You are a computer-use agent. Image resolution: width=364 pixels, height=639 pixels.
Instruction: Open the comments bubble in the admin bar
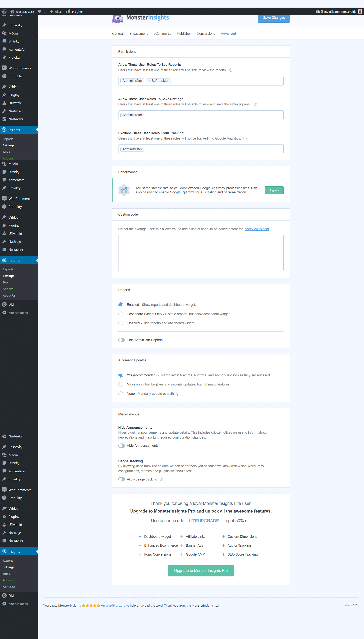pyautogui.click(x=40, y=12)
